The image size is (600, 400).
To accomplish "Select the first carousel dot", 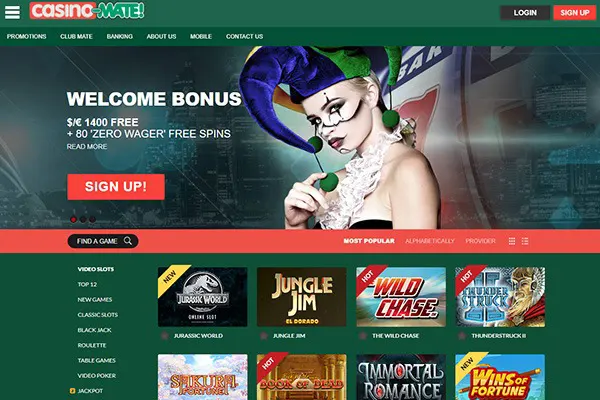I will [73, 219].
